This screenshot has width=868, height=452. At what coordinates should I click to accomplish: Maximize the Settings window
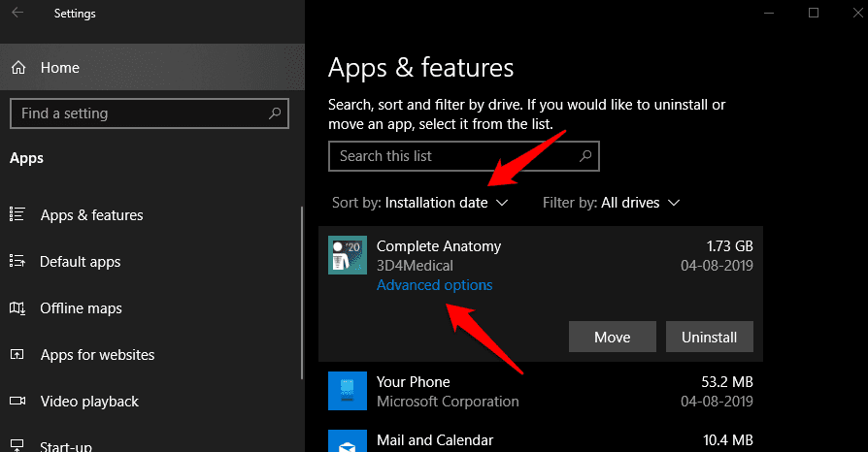click(x=814, y=13)
